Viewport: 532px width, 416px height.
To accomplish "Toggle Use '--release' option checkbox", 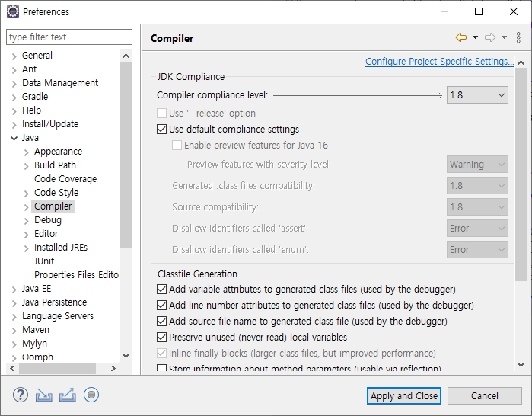I will click(x=162, y=113).
